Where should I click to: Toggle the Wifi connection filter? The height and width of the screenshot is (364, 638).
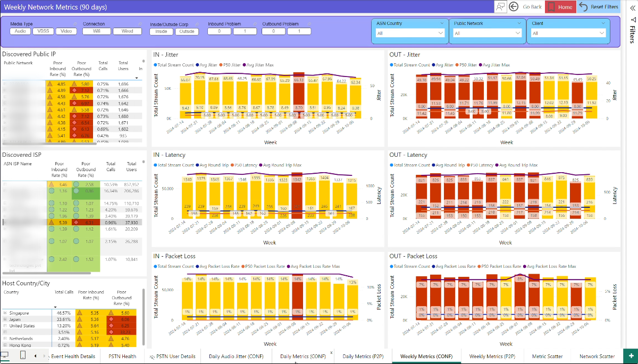tap(96, 31)
